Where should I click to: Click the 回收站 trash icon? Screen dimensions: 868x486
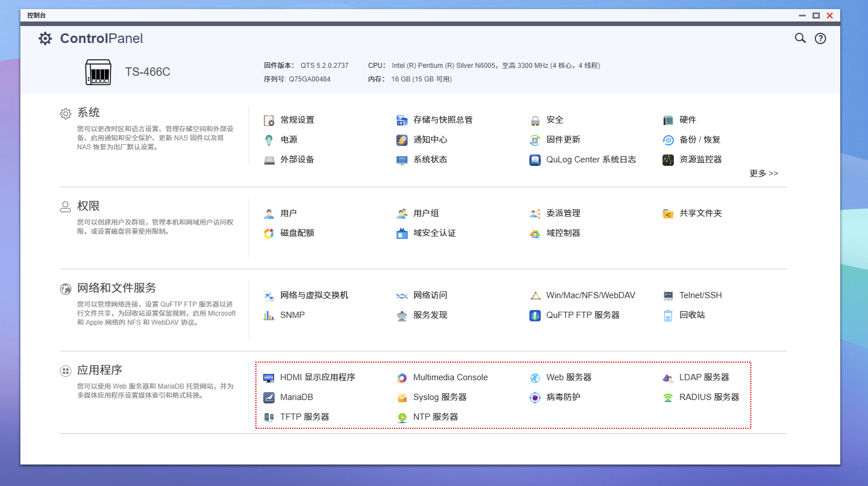tap(668, 315)
